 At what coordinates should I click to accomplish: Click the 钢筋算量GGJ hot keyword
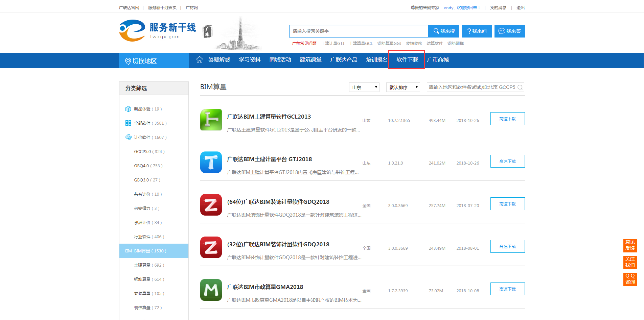(x=389, y=43)
